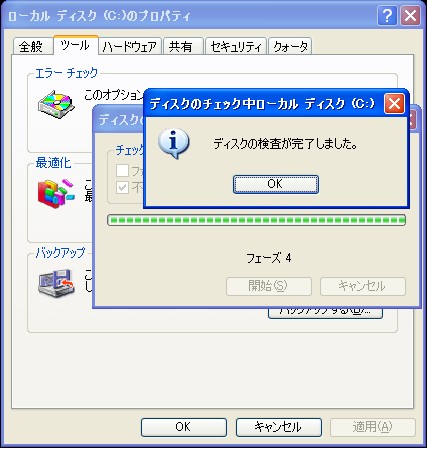Confirm completion message with OK button

point(276,184)
